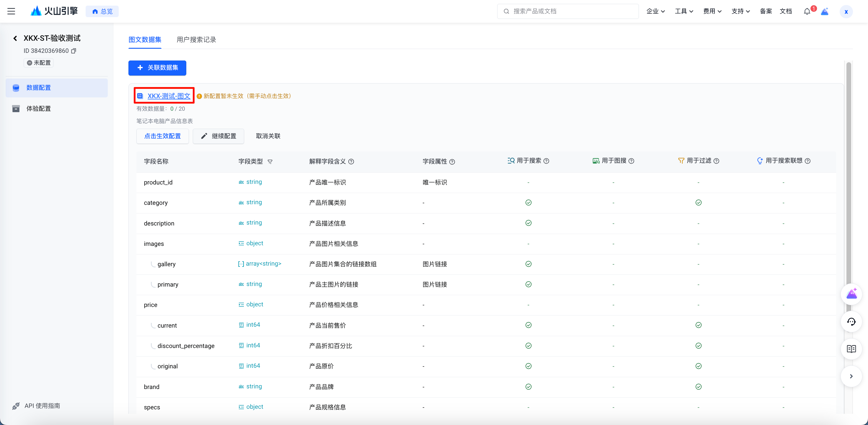Click the field type filter funnel icon
The height and width of the screenshot is (425, 868).
click(x=270, y=162)
